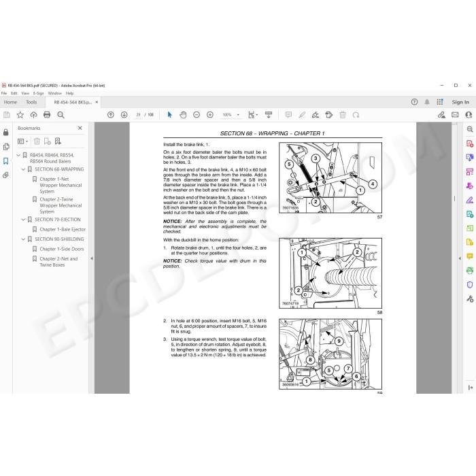Open the Help question mark icon

click(x=414, y=102)
